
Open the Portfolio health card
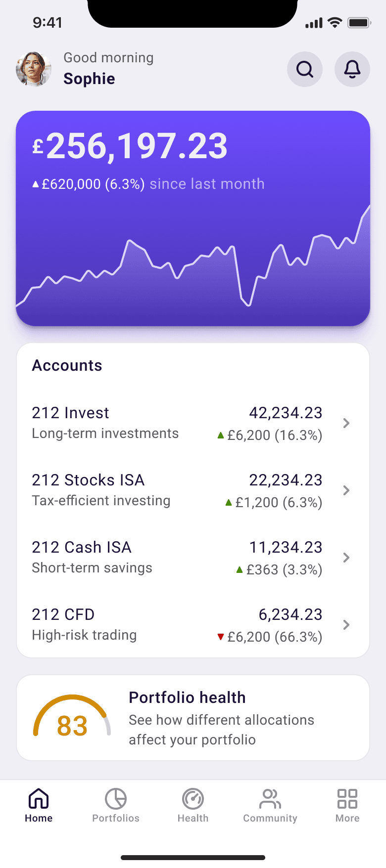coord(193,718)
